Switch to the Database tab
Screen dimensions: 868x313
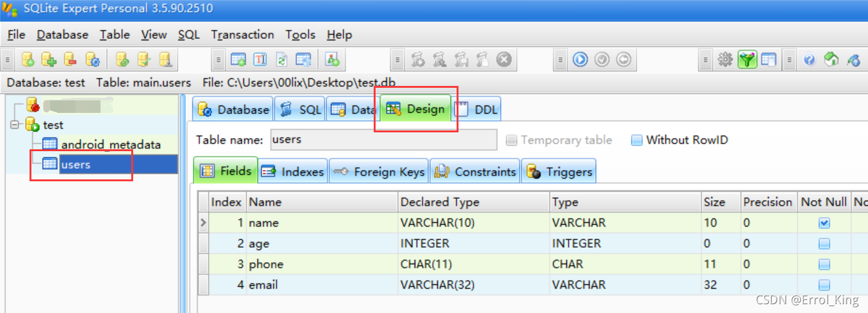pyautogui.click(x=232, y=109)
